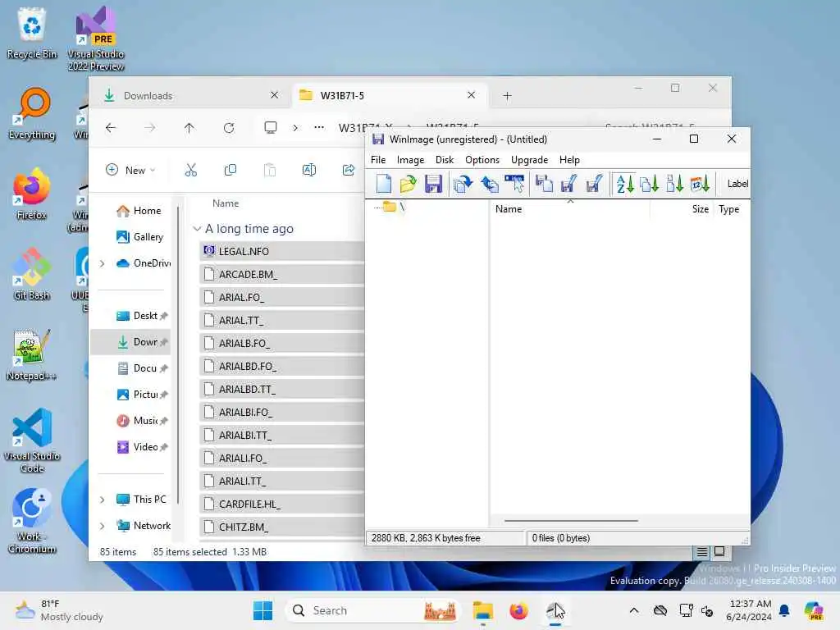
Task: Click the Format and write disk icon
Action: coord(594,184)
